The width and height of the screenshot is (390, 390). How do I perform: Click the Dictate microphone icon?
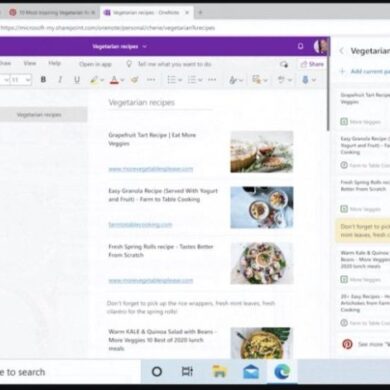click(305, 80)
